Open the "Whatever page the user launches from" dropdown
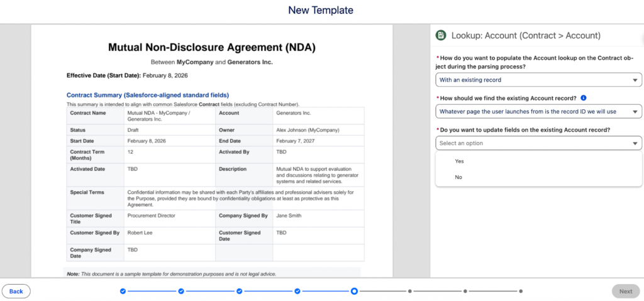This screenshot has height=301, width=644. (x=538, y=111)
